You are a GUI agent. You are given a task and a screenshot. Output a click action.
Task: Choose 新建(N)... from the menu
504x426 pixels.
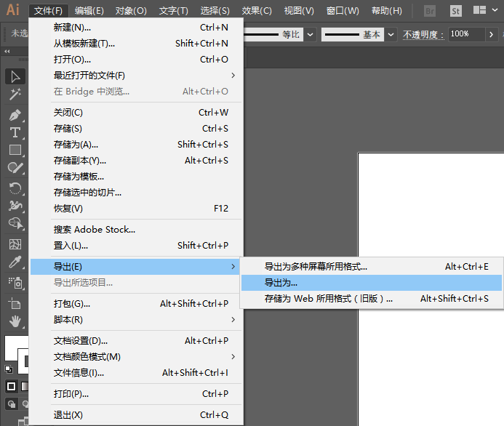pos(137,28)
